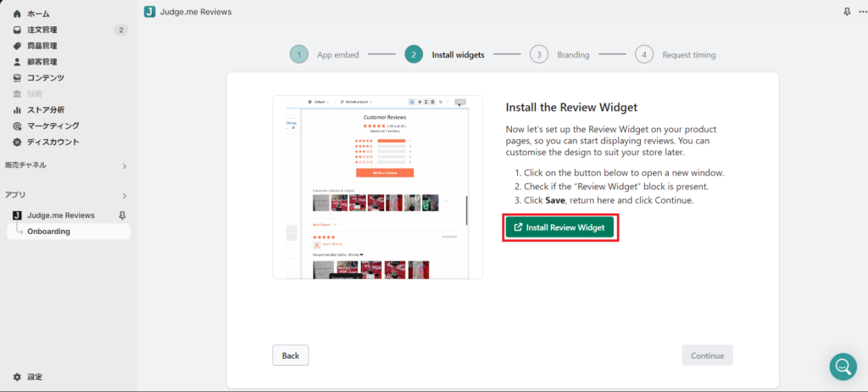Click the orders count badge 2

pos(121,30)
